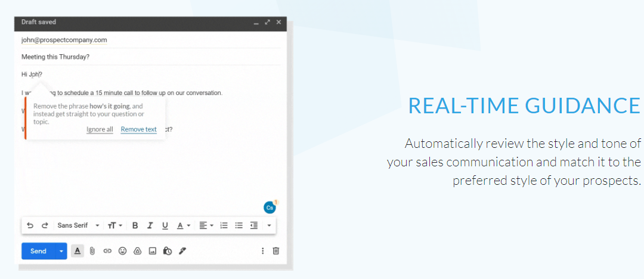This screenshot has width=644, height=279.
Task: Click Ignore all in the suggestion popup
Action: (100, 129)
